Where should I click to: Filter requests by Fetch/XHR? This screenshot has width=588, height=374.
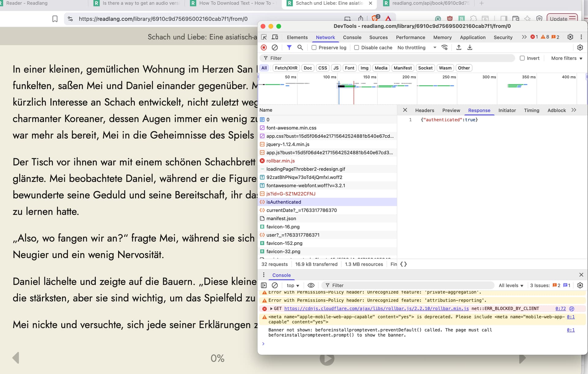286,68
